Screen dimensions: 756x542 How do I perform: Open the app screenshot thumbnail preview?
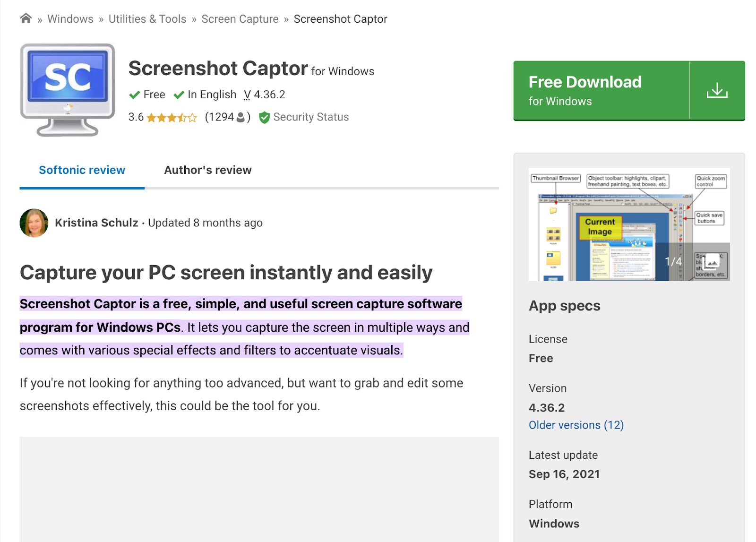[x=629, y=224]
